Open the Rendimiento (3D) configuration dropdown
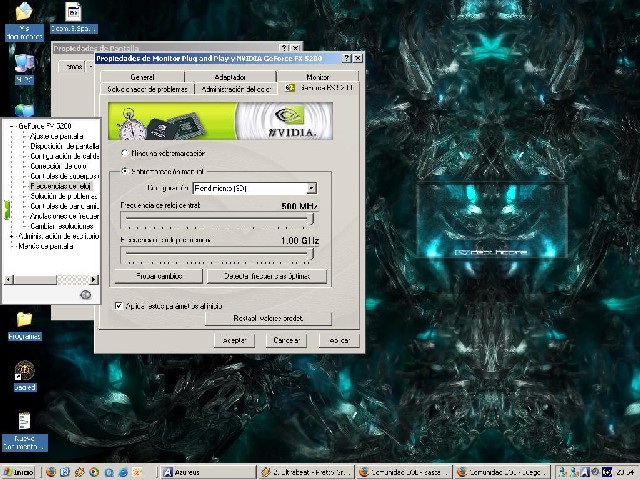Screen dimensions: 640x480 [x=312, y=188]
